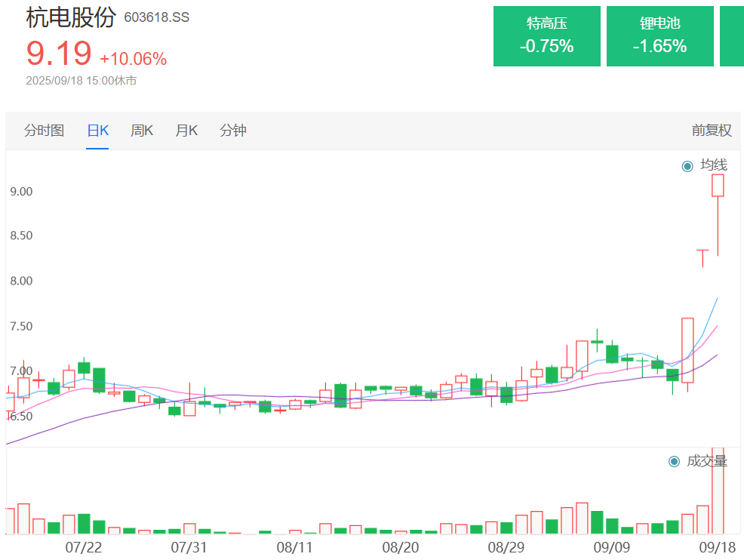Click the 08/11 date axis label

tap(295, 547)
